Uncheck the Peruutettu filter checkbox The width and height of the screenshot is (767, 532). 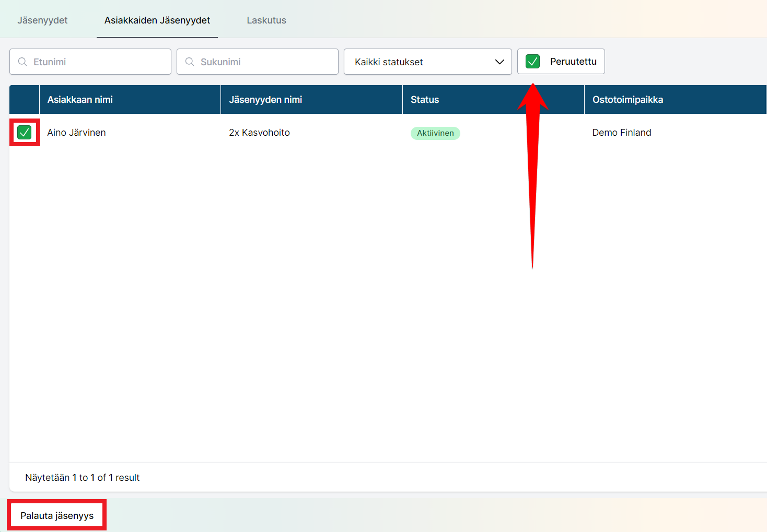click(532, 62)
